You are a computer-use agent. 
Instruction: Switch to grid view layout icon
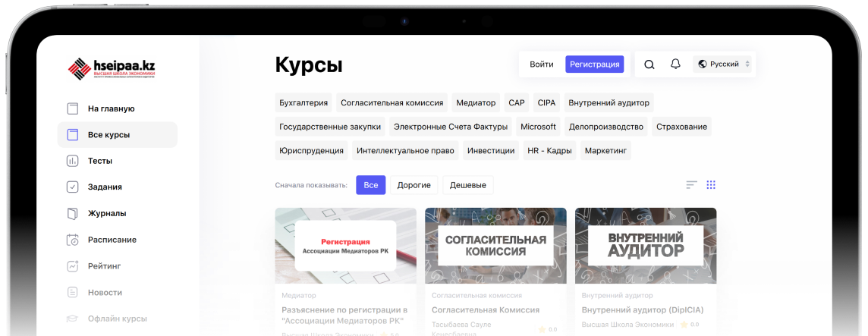(712, 185)
